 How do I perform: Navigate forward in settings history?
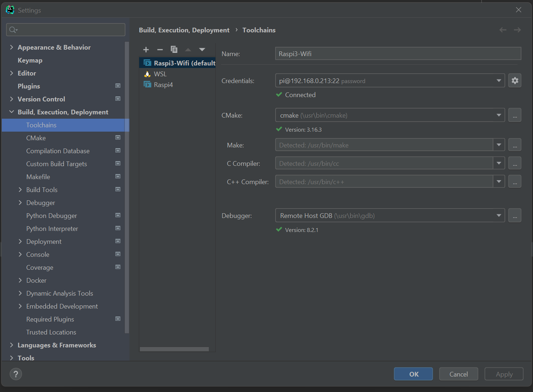517,30
